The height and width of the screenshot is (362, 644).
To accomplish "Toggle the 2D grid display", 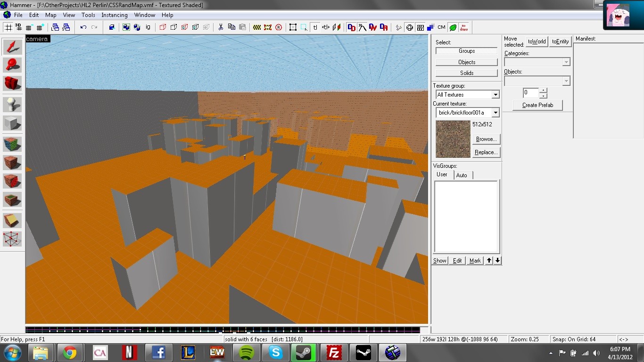I will [8, 27].
